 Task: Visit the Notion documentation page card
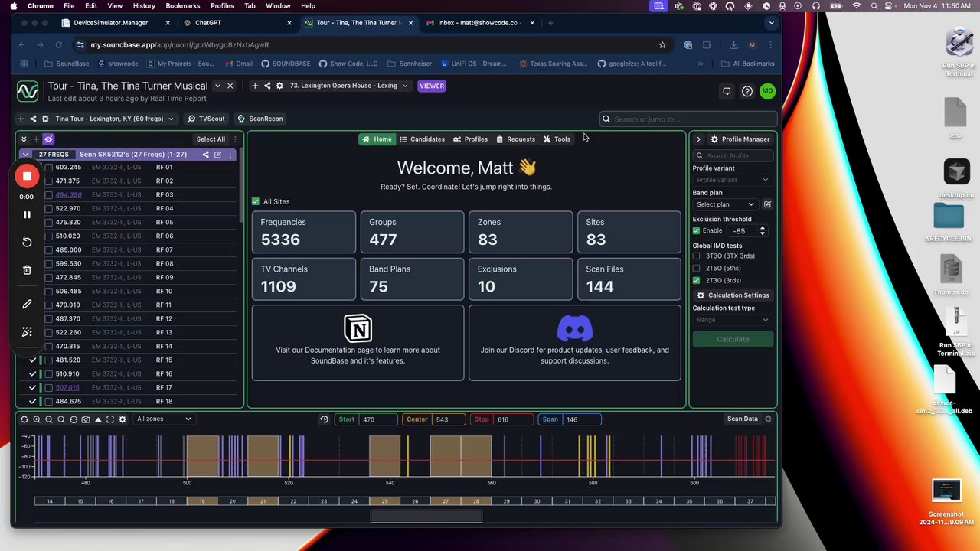[358, 343]
